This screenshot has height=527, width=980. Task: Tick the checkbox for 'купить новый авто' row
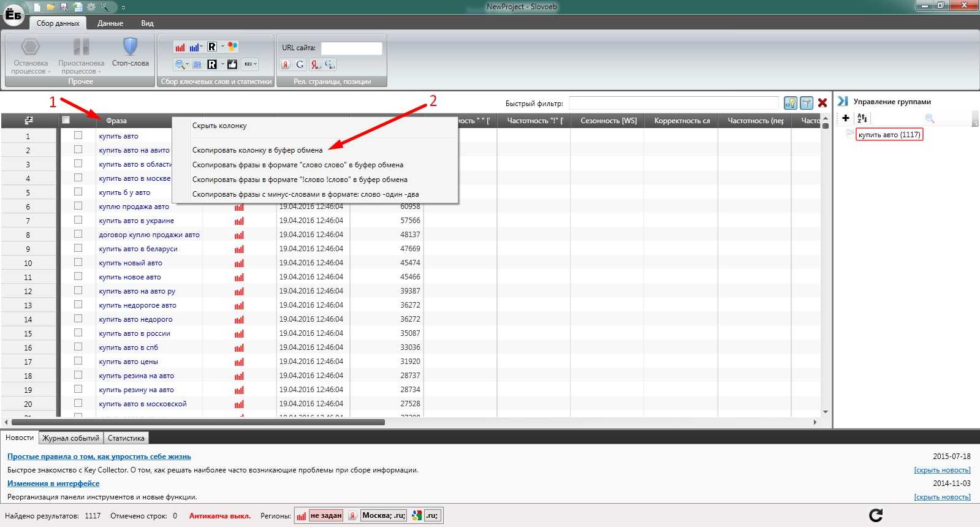(x=78, y=262)
